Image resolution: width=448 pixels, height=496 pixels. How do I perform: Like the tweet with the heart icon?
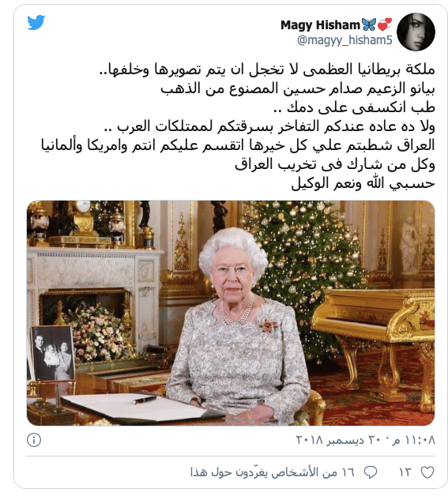427,472
